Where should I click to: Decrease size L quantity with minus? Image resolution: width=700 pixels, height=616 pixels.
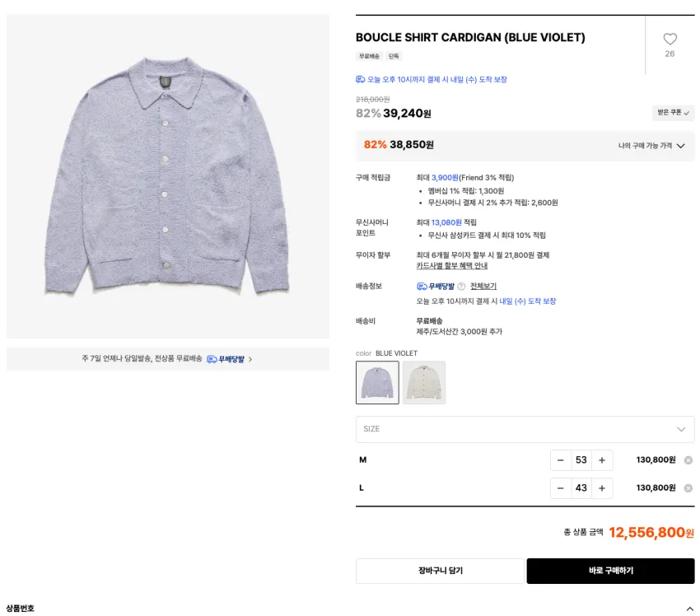[x=561, y=488]
